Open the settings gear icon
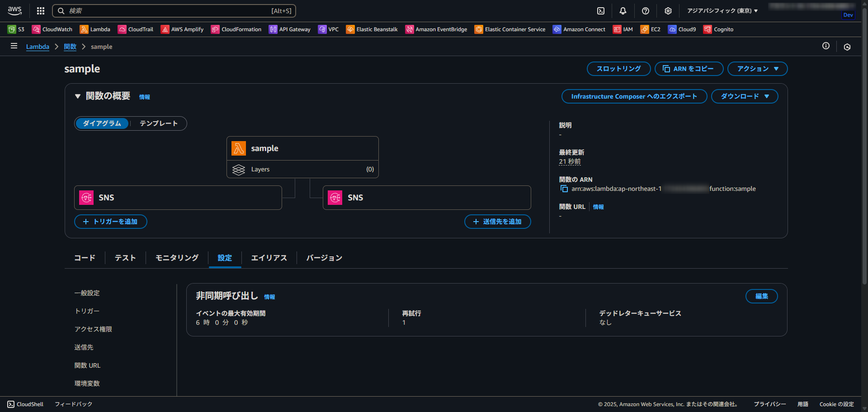Image resolution: width=868 pixels, height=412 pixels. (x=668, y=11)
